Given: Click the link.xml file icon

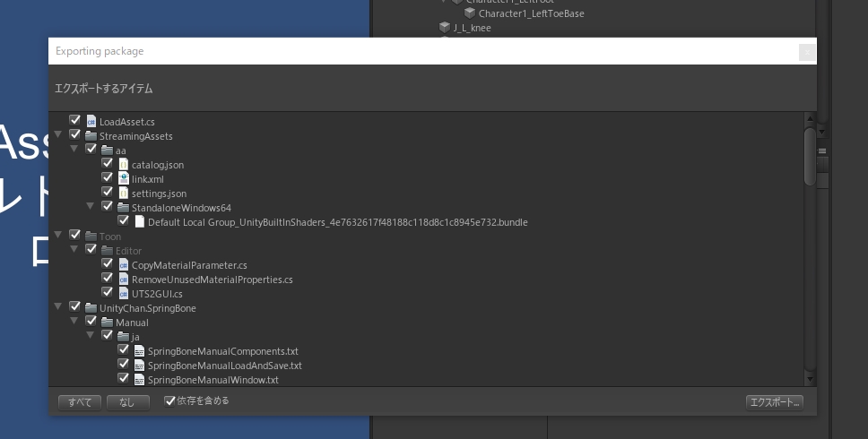Looking at the screenshot, I should point(124,178).
